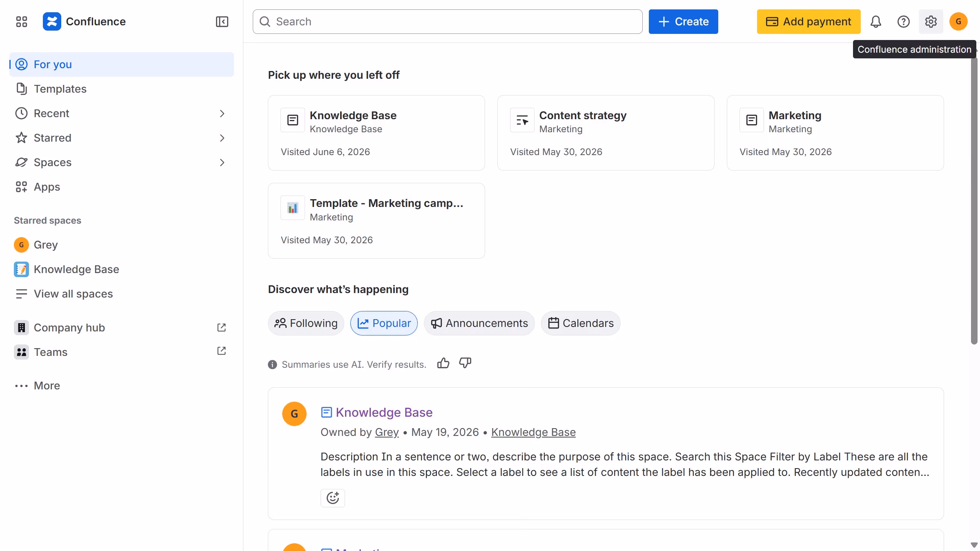
Task: Expand the Starred submenu chevron
Action: click(x=222, y=138)
